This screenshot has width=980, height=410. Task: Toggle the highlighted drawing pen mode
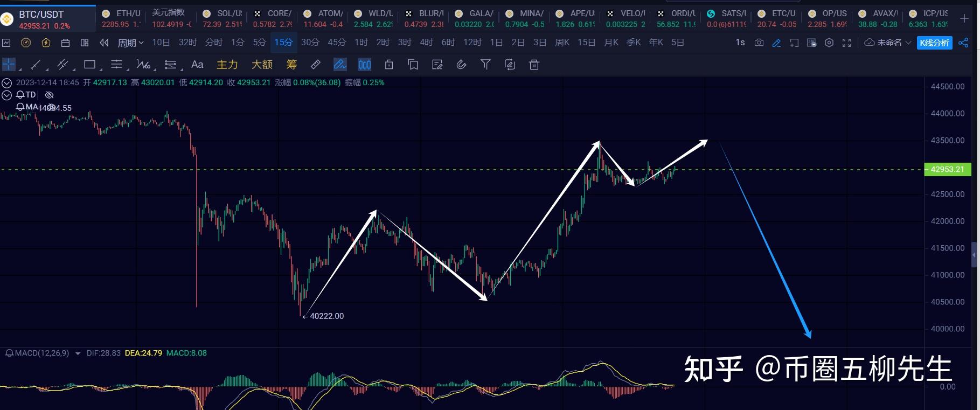click(x=340, y=65)
